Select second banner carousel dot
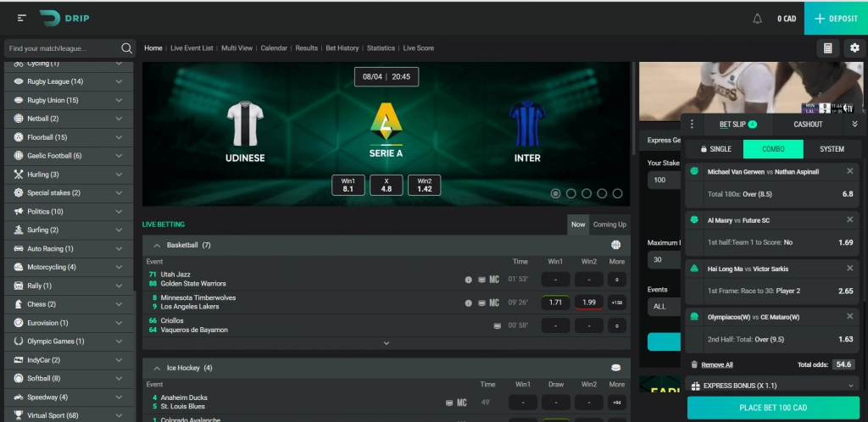868x422 pixels. tap(570, 193)
